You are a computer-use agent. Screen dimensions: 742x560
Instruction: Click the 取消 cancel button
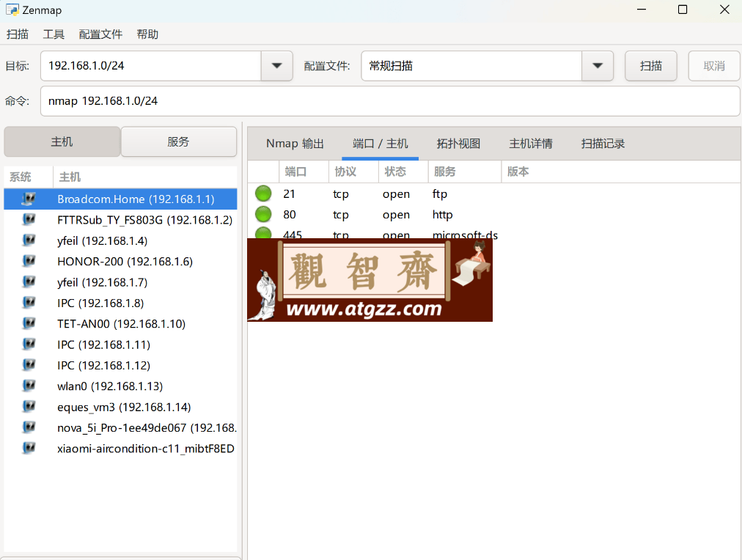(x=713, y=66)
